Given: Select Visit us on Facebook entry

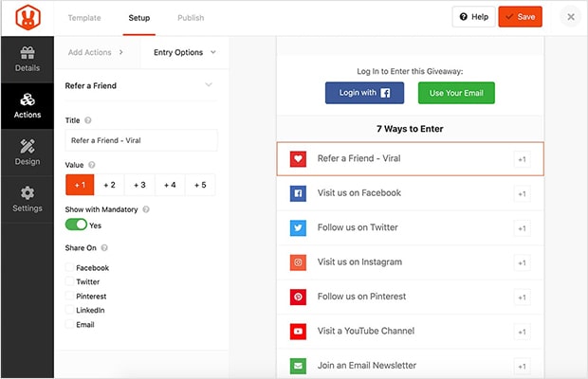Looking at the screenshot, I should (x=411, y=193).
